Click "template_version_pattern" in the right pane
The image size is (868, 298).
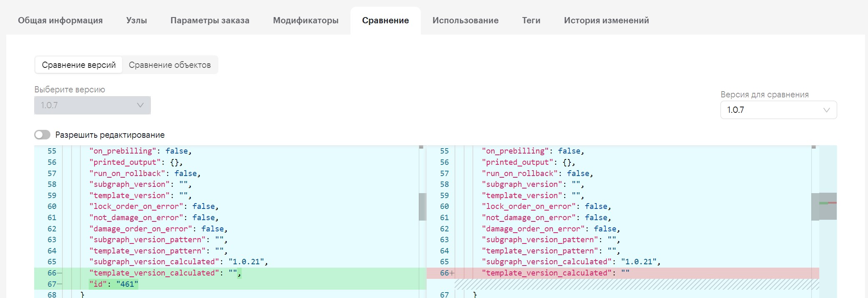point(540,251)
